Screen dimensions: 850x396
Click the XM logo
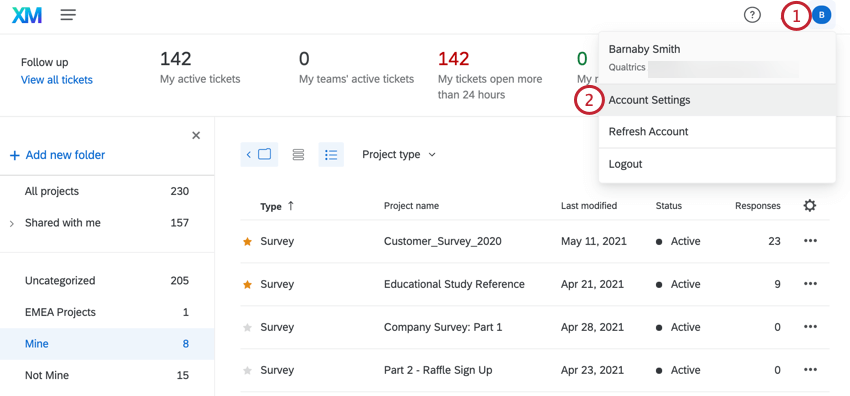(x=27, y=15)
